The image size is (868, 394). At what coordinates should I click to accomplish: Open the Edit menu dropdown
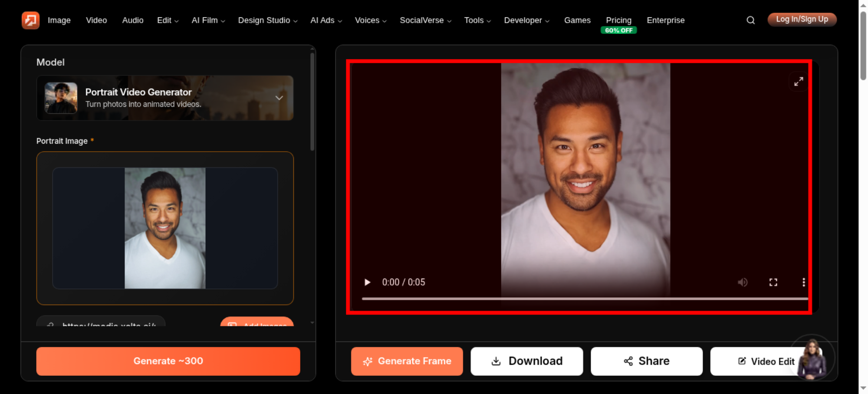point(168,20)
